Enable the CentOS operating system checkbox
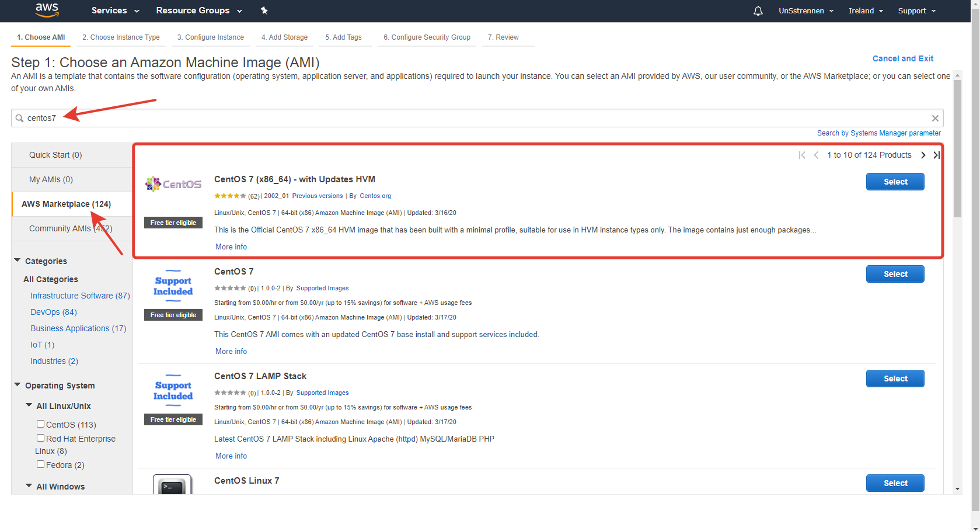 [40, 424]
